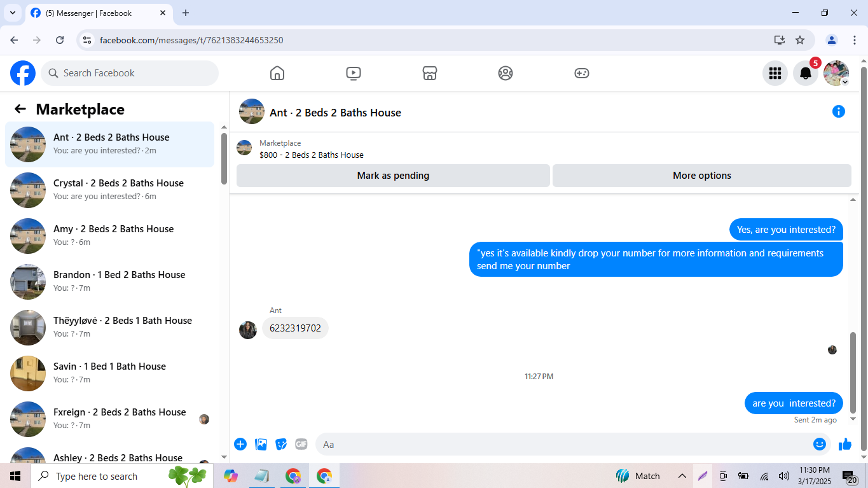The width and height of the screenshot is (868, 488).
Task: Click the address bar URL
Action: (x=191, y=40)
